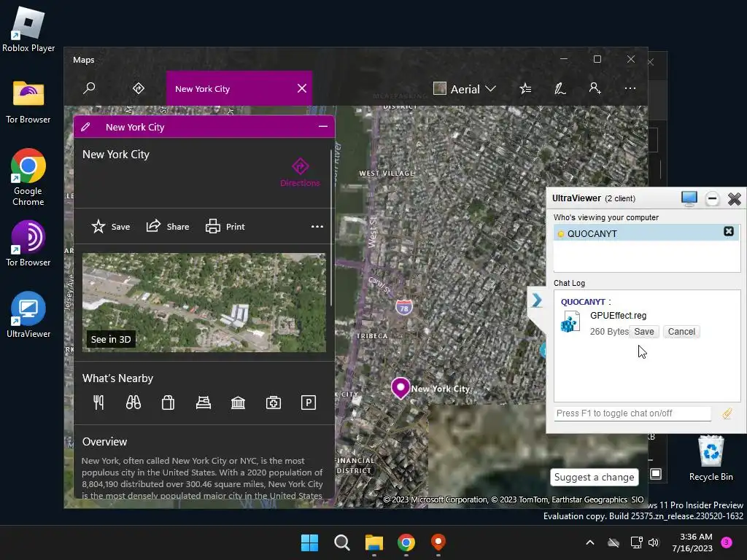Screen dimensions: 747x560
Task: Open the Tor Browser folder icon
Action: tap(28, 102)
